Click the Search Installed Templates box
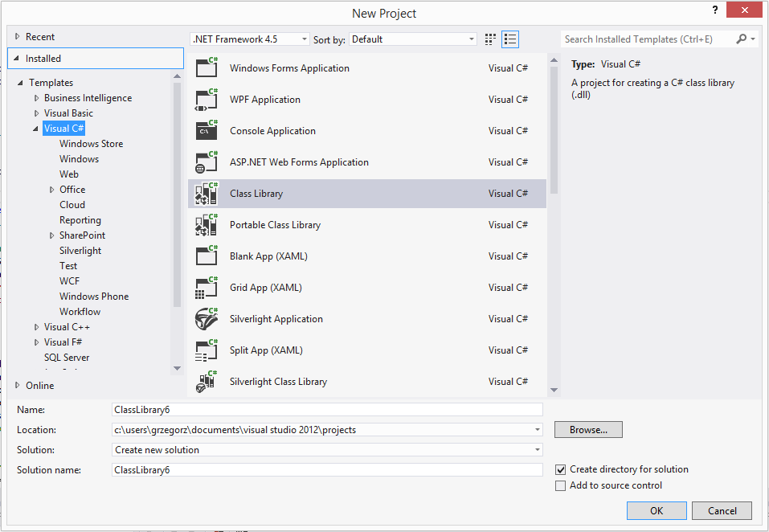Viewport: 769px width, 532px height. (648, 39)
